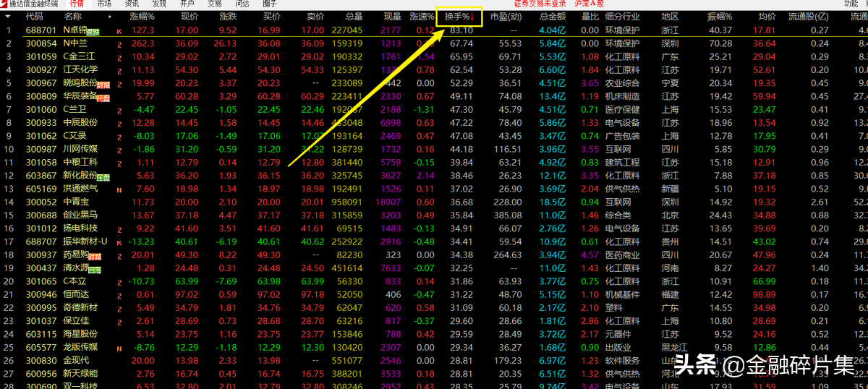Viewport: 868px width, 389px height.
Task: Click the N marker icon beside 洪通燃气
Action: [x=119, y=189]
